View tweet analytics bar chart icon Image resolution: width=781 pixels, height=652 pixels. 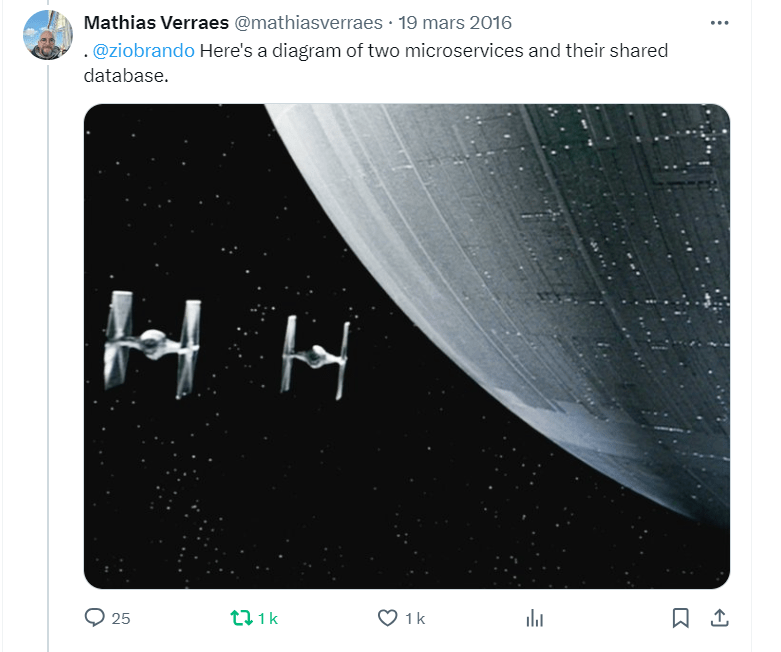click(534, 618)
